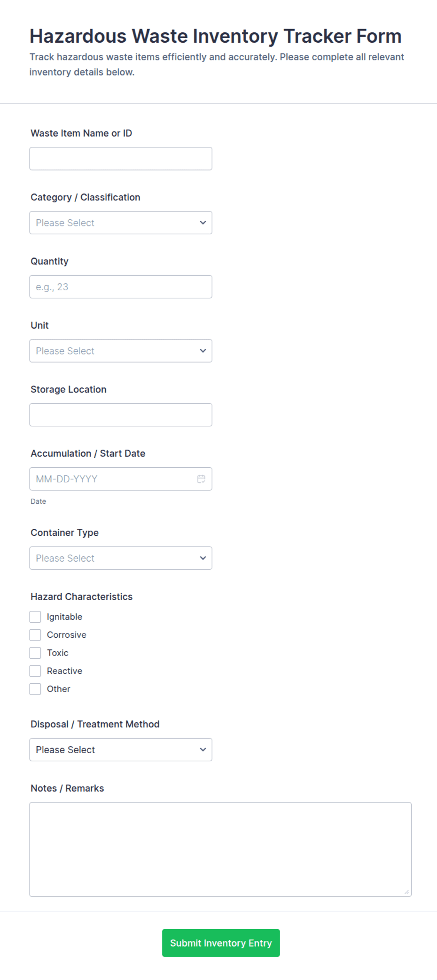Image resolution: width=437 pixels, height=980 pixels.
Task: Click the Disposal / Treatment Method chevron arrow
Action: (203, 749)
